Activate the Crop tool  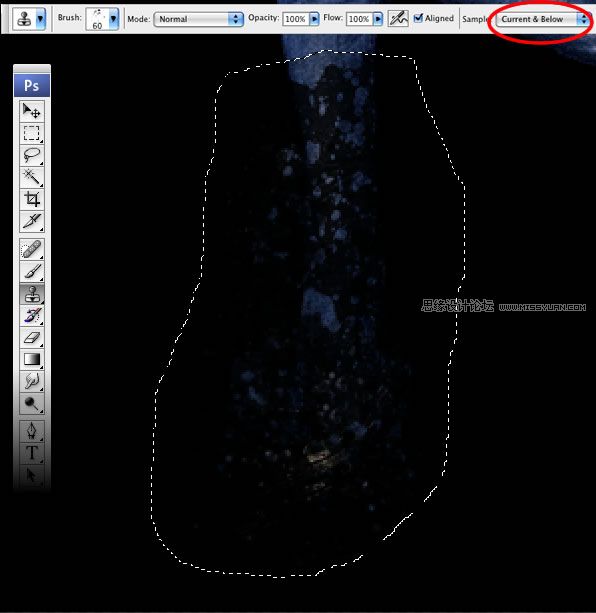[x=32, y=199]
